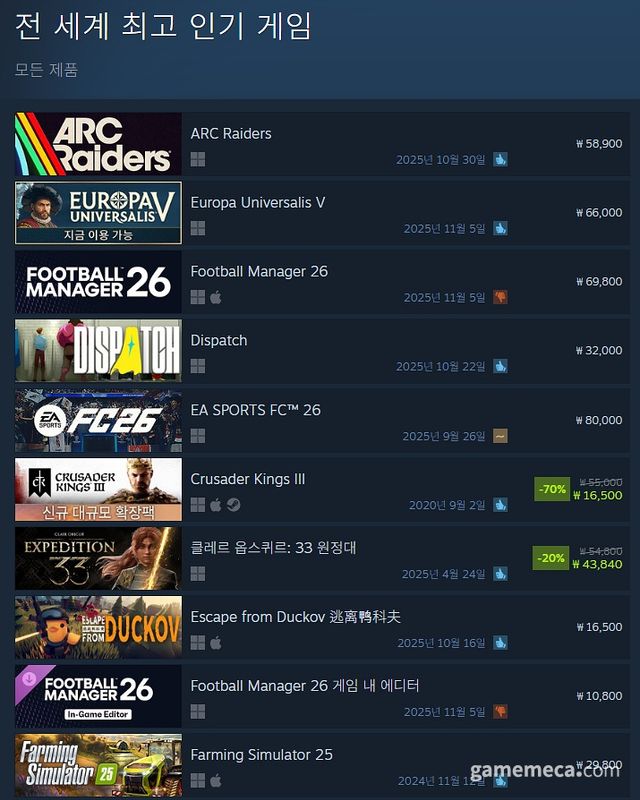Image resolution: width=640 pixels, height=800 pixels.
Task: Click the ₩80,000 price of EA SPORTS FC 26
Action: point(599,420)
